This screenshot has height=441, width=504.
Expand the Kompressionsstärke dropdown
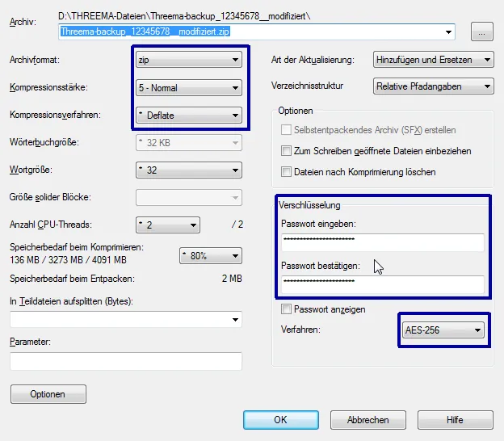click(188, 87)
